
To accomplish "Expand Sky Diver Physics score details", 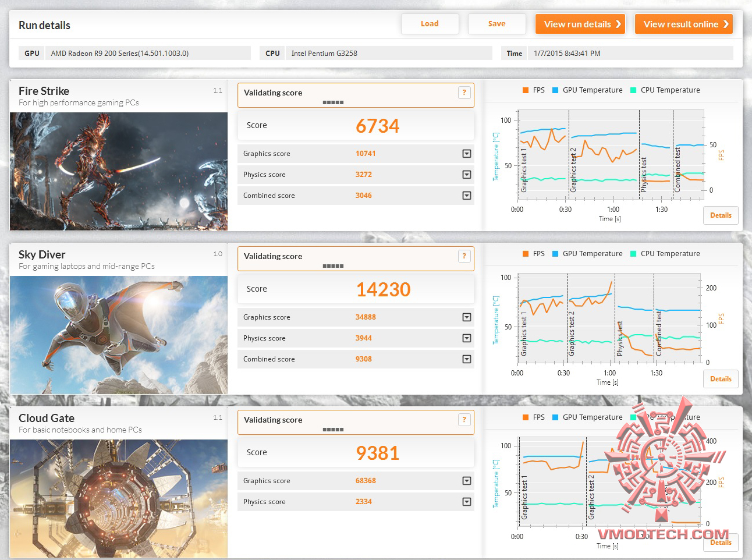I will pos(467,338).
